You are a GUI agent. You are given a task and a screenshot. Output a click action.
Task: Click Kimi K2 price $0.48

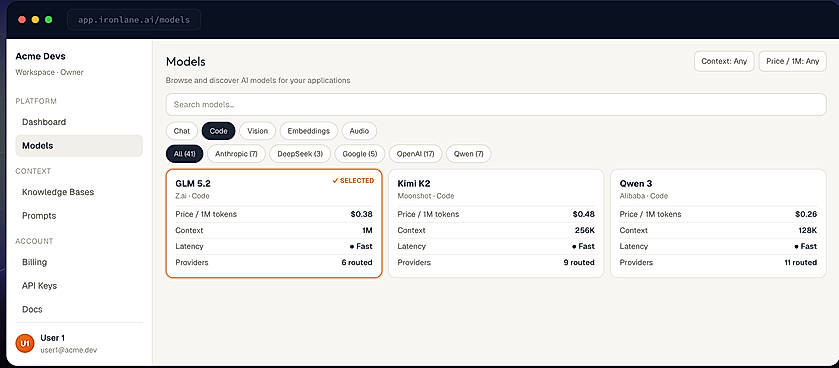click(584, 214)
